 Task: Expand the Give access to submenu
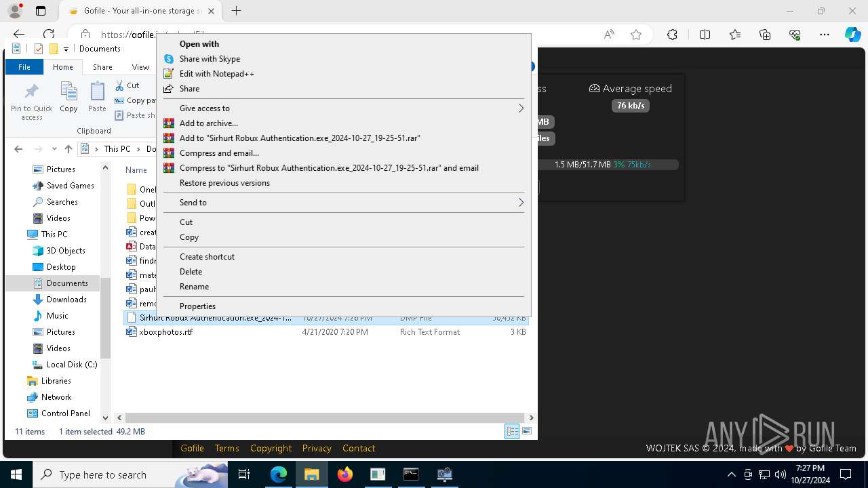(x=344, y=108)
